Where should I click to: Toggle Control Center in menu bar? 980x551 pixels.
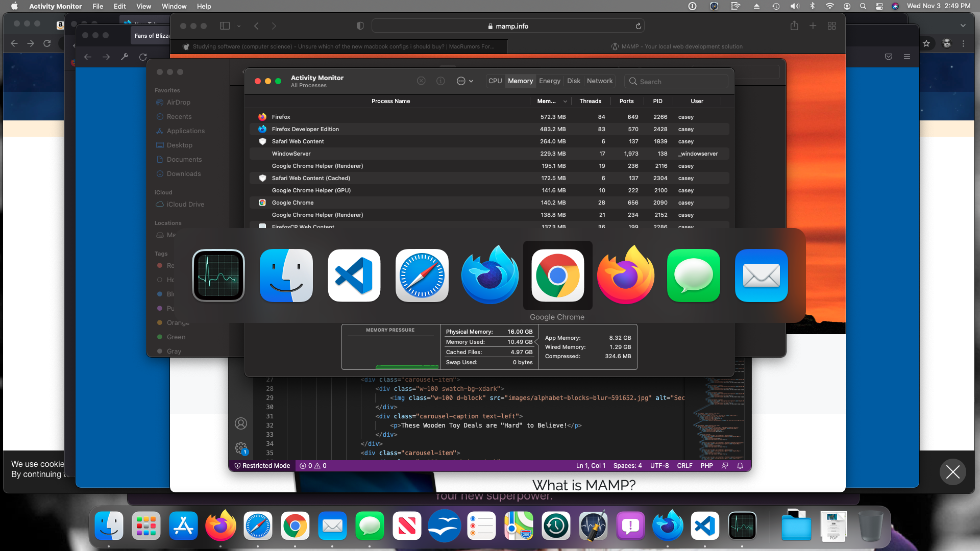879,6
